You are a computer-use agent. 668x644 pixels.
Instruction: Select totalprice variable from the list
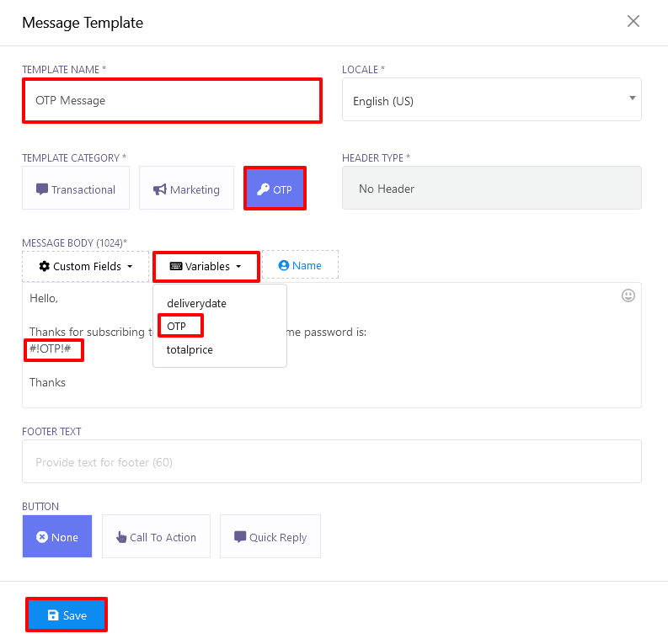pyautogui.click(x=190, y=349)
